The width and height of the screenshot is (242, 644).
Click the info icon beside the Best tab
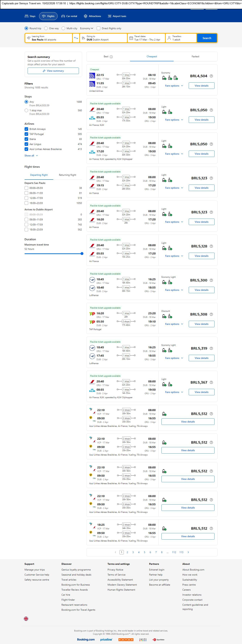[111, 57]
